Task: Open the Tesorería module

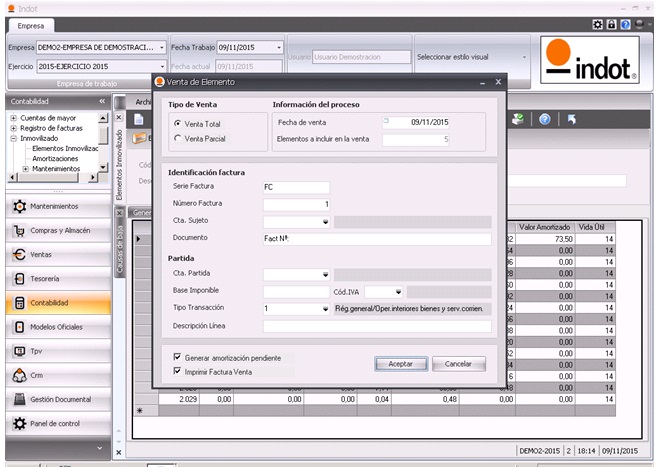Action: coord(55,278)
